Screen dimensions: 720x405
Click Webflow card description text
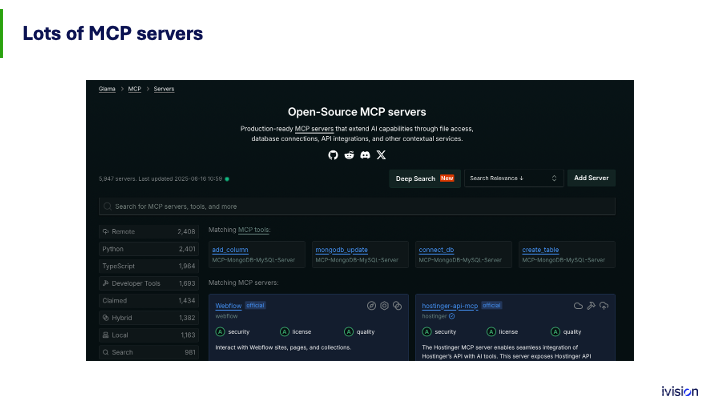point(283,348)
